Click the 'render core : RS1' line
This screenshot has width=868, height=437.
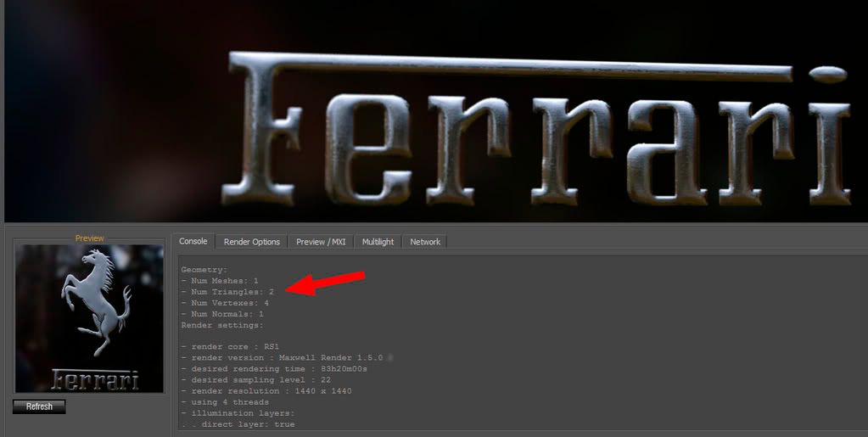tap(230, 347)
